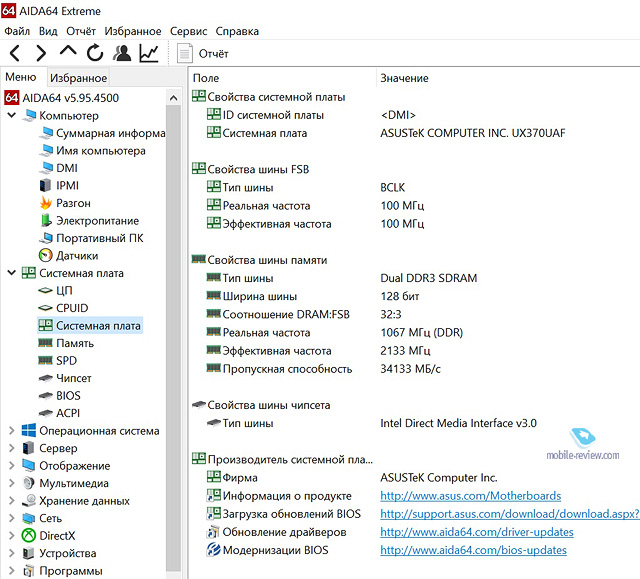Open the Сервис menu

[x=189, y=31]
